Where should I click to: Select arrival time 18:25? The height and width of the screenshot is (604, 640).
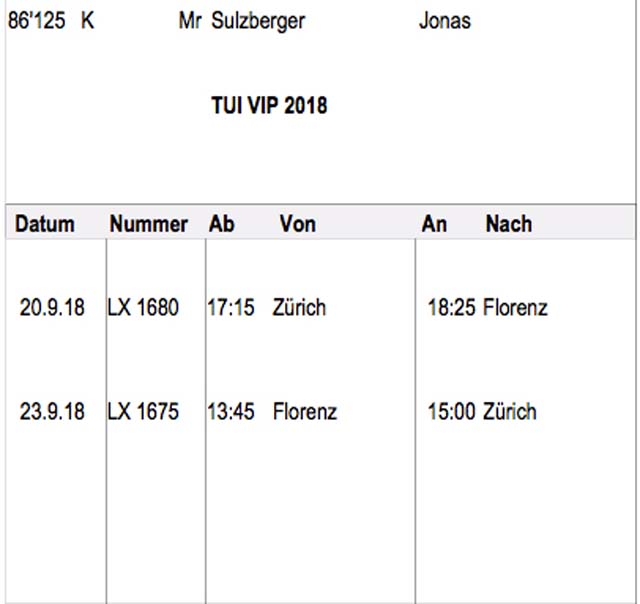click(x=451, y=307)
